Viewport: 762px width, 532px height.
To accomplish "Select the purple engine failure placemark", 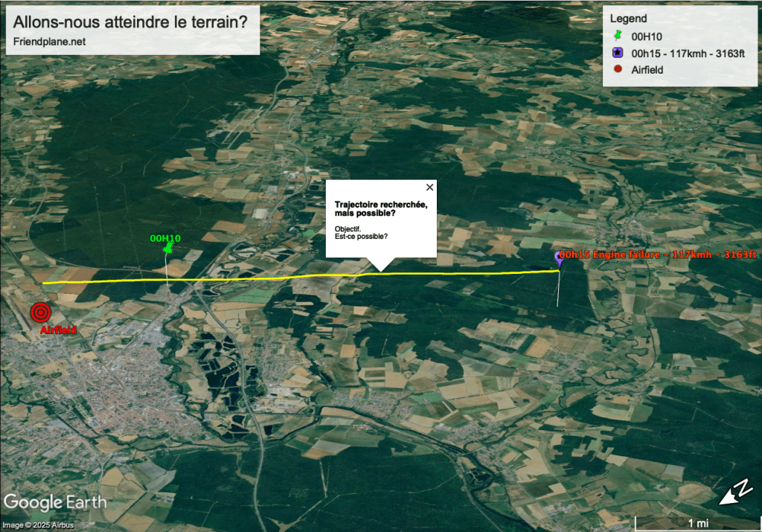I will (560, 258).
